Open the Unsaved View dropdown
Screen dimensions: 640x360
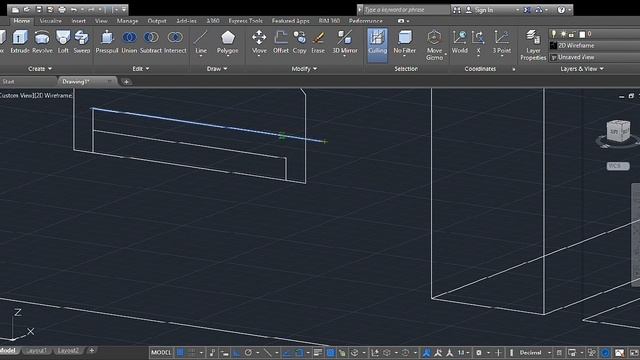click(x=595, y=57)
